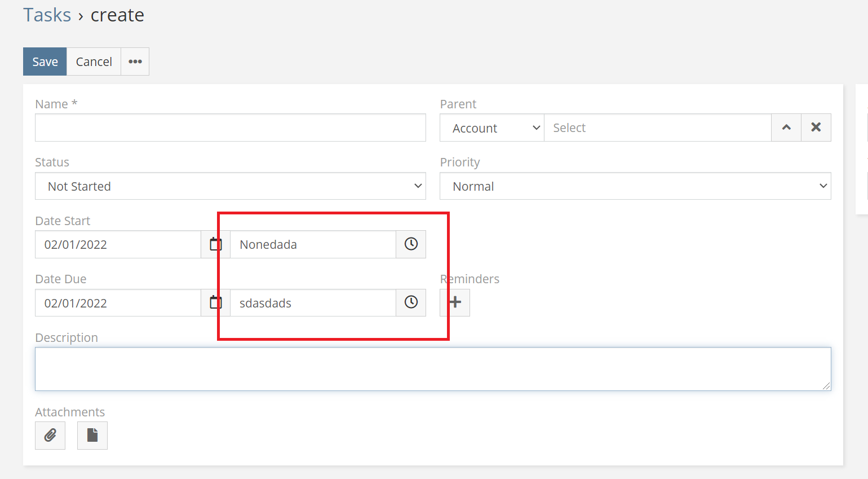Image resolution: width=868 pixels, height=479 pixels.
Task: Open the Parent type dropdown showing Account
Action: click(491, 128)
